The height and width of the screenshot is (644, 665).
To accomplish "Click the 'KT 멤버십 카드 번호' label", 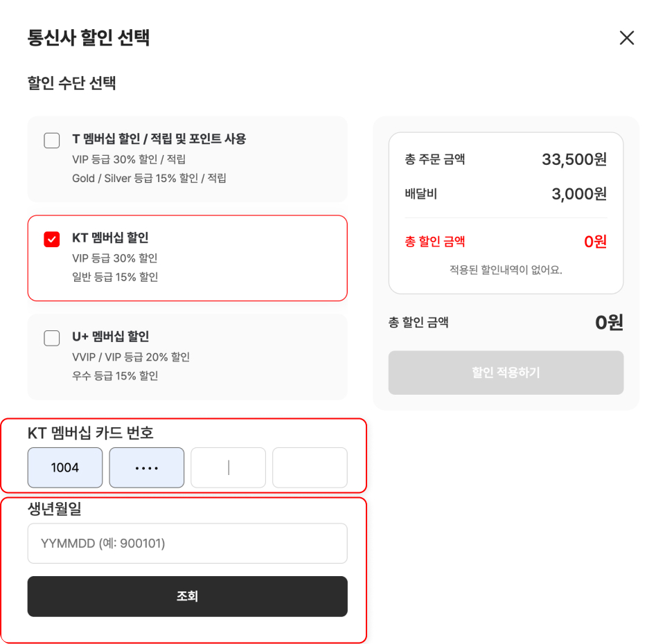I will tap(91, 433).
